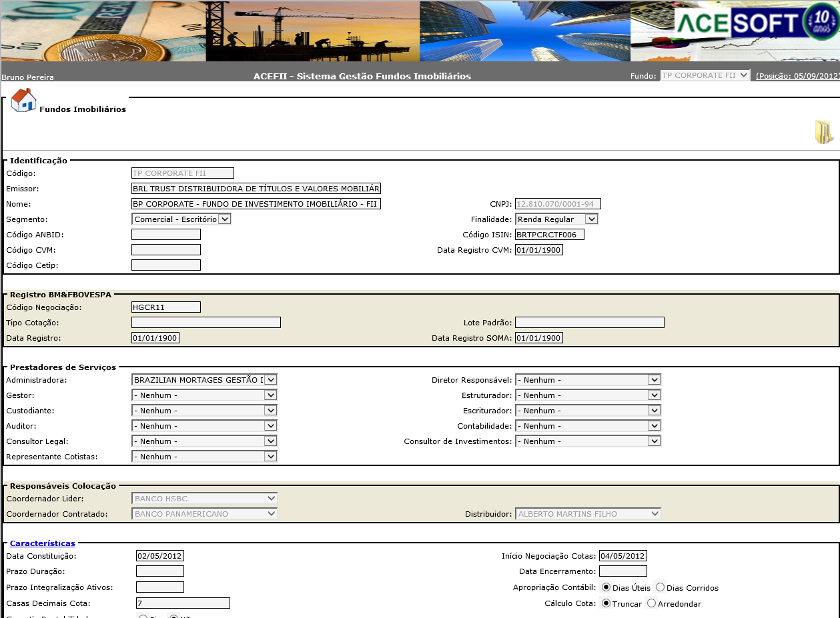Click the Data Encerramento field
Image resolution: width=840 pixels, height=618 pixels.
point(623,571)
